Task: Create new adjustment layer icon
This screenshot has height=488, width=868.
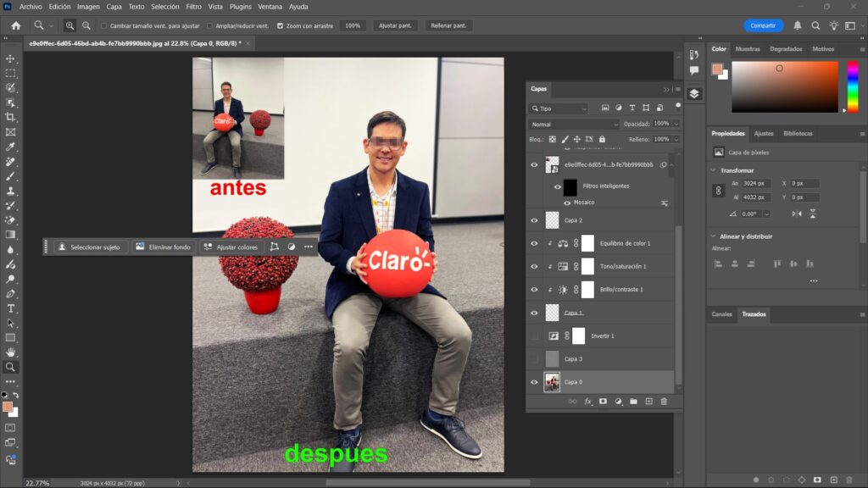Action: click(618, 401)
